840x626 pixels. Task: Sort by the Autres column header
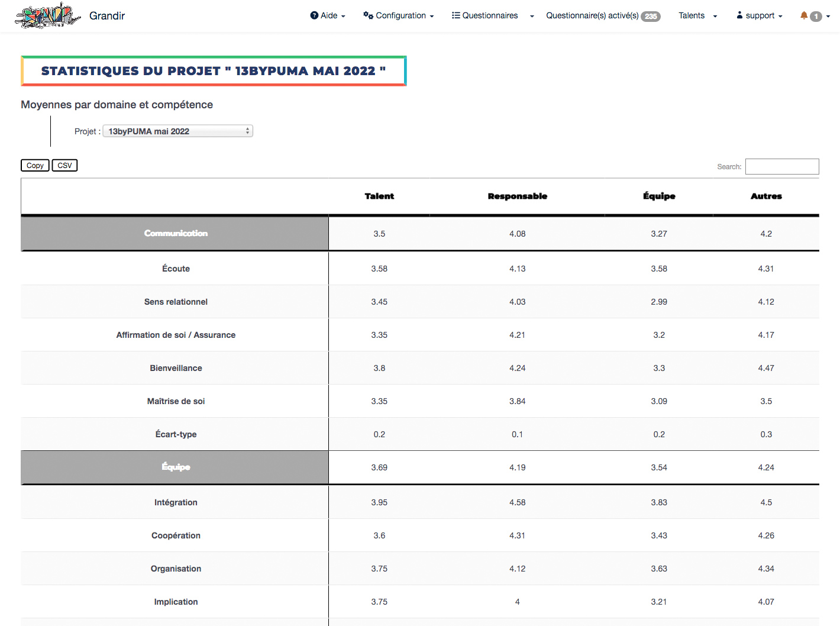pos(766,196)
